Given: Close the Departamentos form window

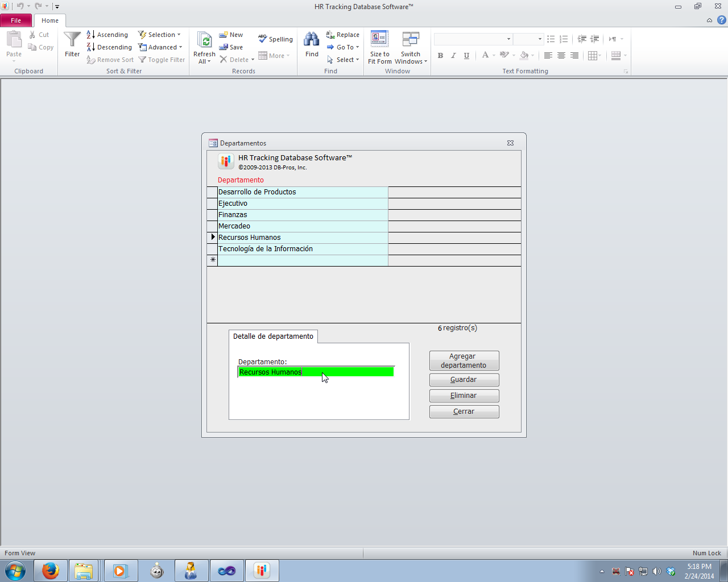Looking at the screenshot, I should 510,143.
